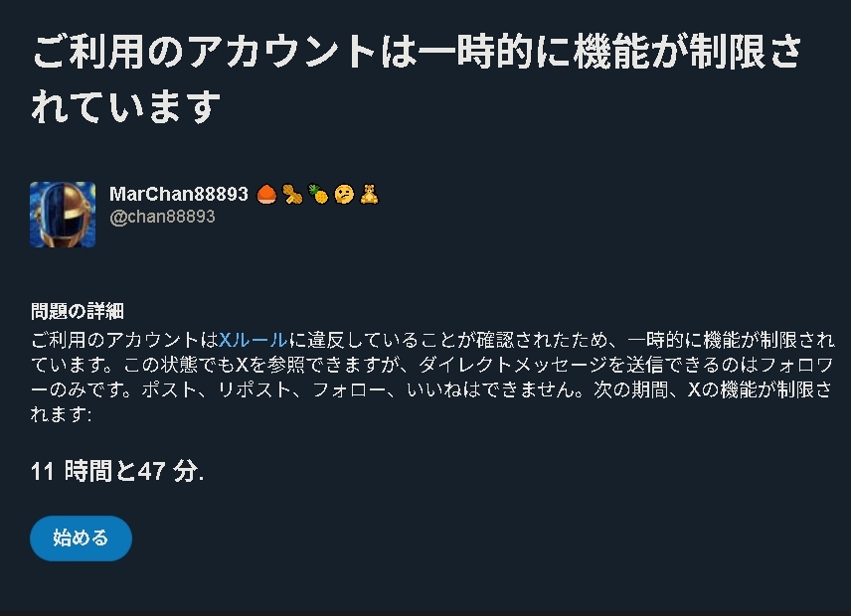Click 次の期間 in the details paragraph
This screenshot has height=616, width=851.
click(631, 389)
